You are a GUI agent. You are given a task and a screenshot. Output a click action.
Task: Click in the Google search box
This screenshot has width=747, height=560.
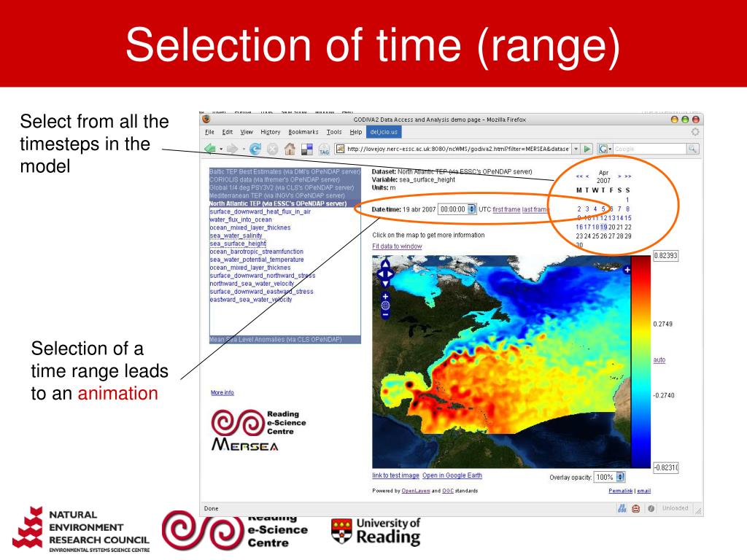point(649,149)
